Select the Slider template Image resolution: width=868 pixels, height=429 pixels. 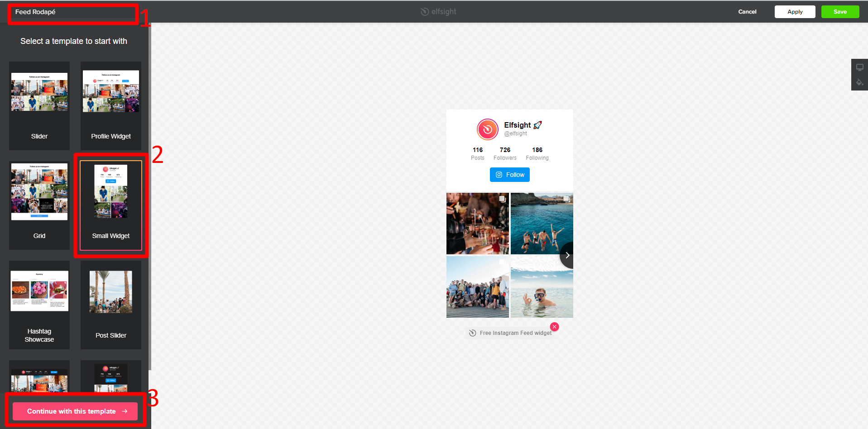39,106
